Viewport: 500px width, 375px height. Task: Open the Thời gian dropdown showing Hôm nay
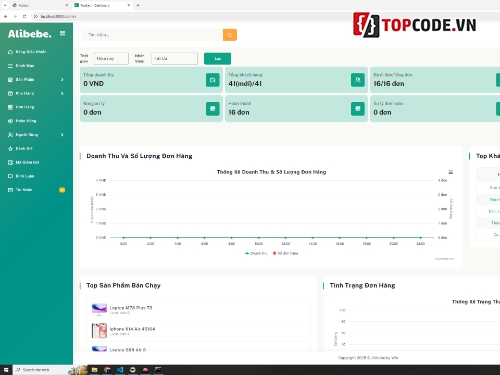click(x=111, y=59)
